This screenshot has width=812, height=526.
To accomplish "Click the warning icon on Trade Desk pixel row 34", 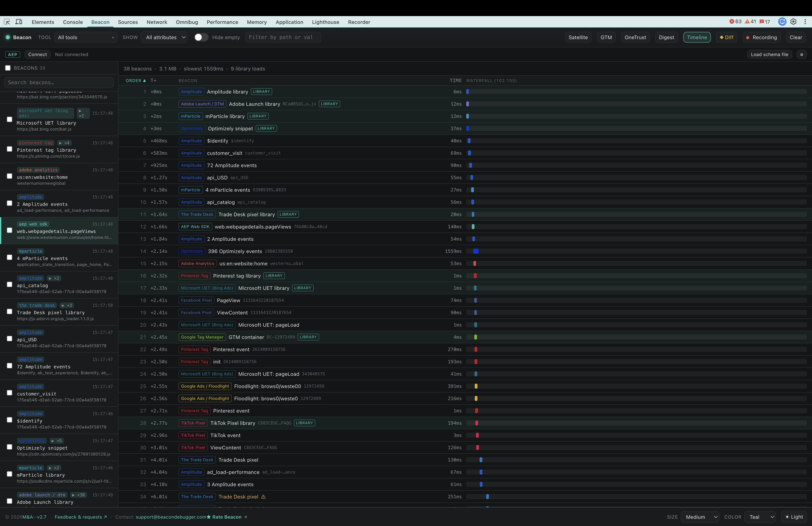I will [x=263, y=497].
